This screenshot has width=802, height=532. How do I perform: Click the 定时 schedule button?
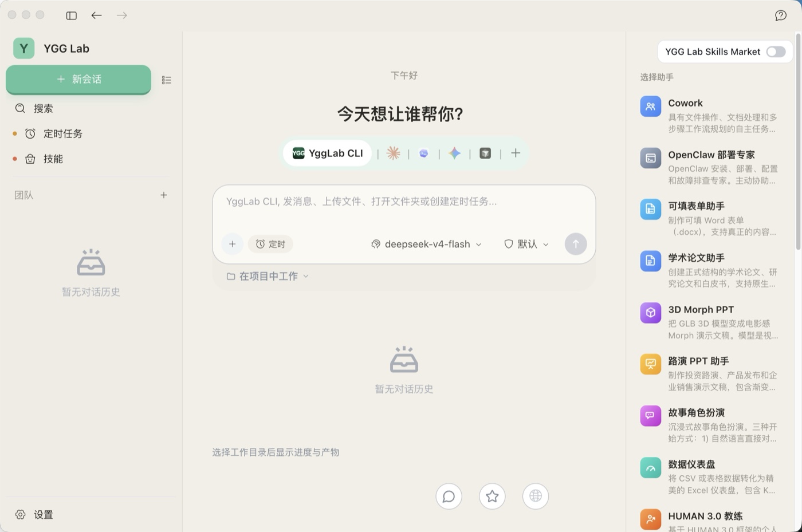coord(270,244)
